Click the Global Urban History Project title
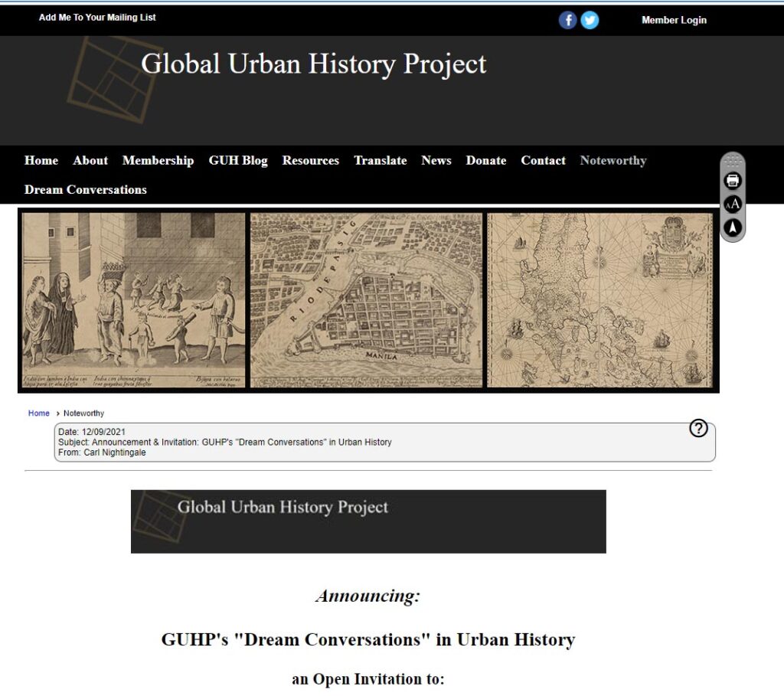Image resolution: width=784 pixels, height=696 pixels. coord(313,64)
